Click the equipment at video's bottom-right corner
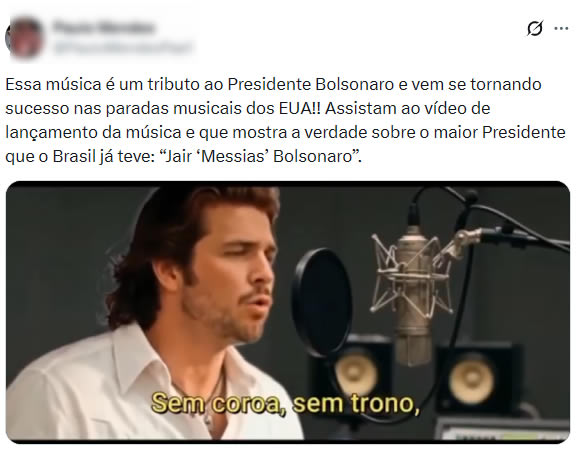 point(501,429)
